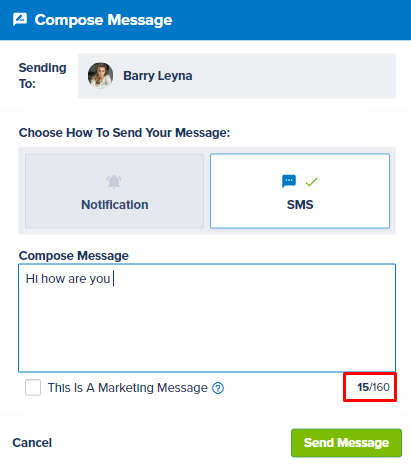Click the typed text 'Hi how are you'
The image size is (411, 466).
(68, 279)
